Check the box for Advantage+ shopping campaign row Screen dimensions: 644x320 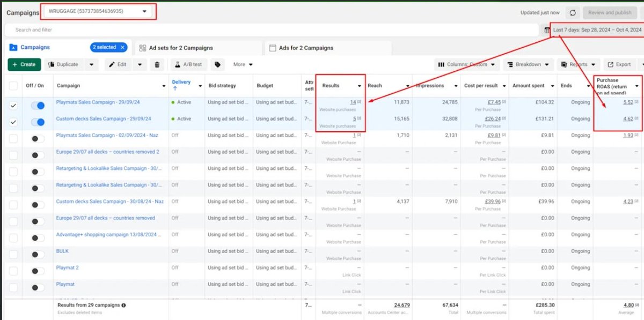click(13, 238)
